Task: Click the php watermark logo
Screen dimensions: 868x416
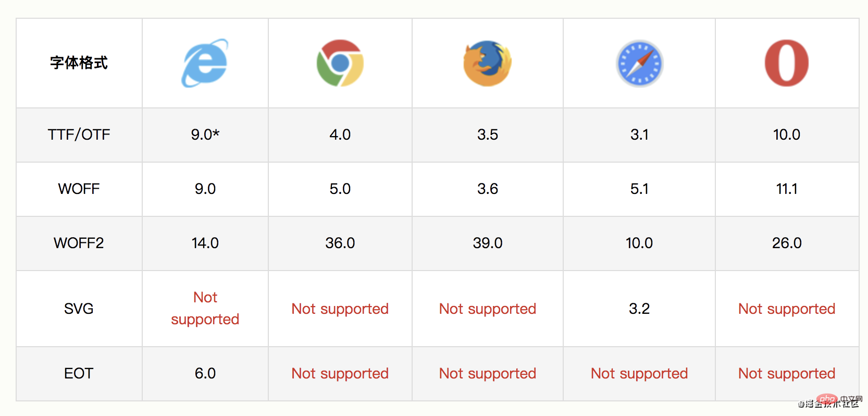Action: pos(827,400)
